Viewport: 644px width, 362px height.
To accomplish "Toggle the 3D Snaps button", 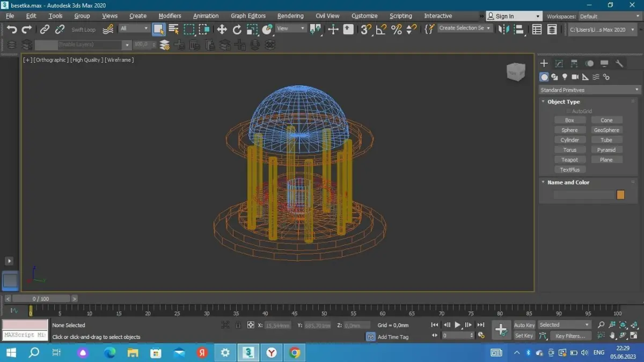I will point(366,29).
